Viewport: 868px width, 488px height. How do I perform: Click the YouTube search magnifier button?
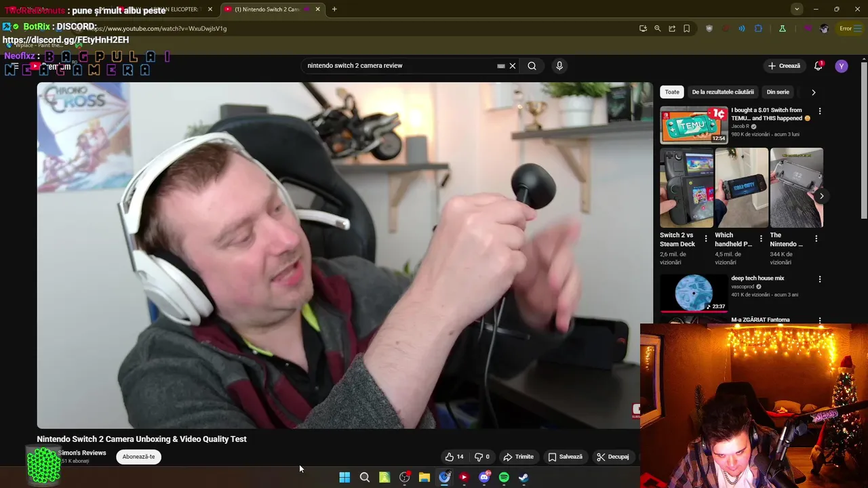[x=532, y=66]
